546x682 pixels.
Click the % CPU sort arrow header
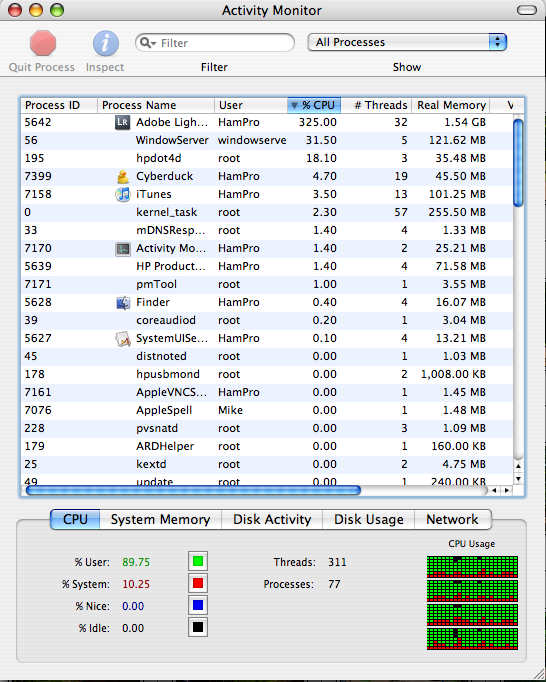tap(314, 105)
